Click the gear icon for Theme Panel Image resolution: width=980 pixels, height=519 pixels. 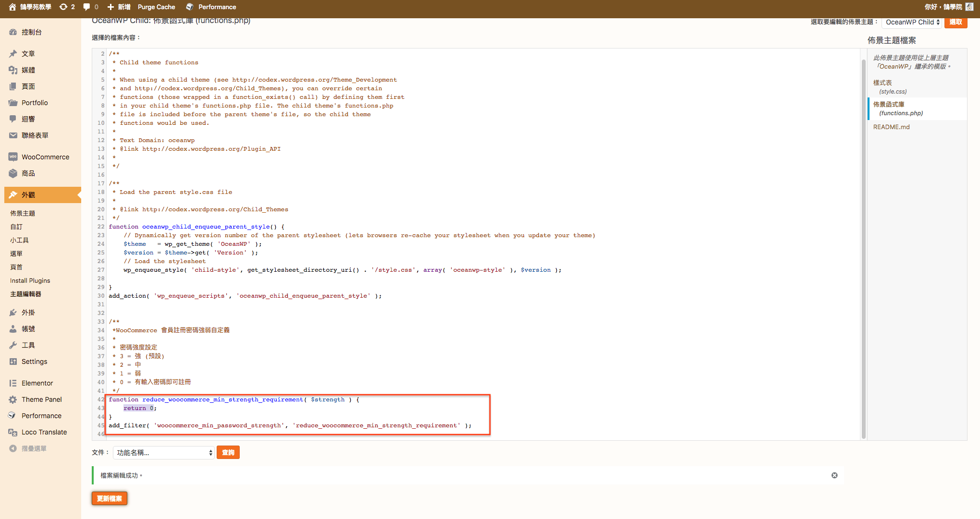coord(13,399)
